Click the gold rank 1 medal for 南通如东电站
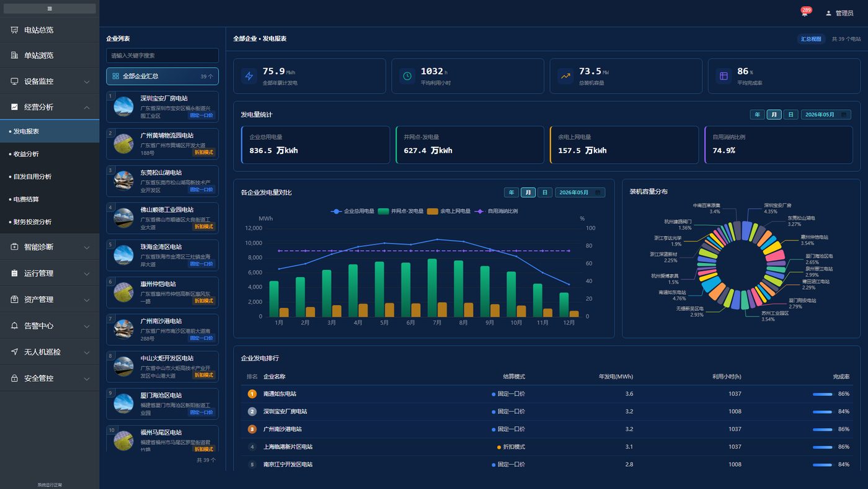The height and width of the screenshot is (489, 868). point(252,394)
